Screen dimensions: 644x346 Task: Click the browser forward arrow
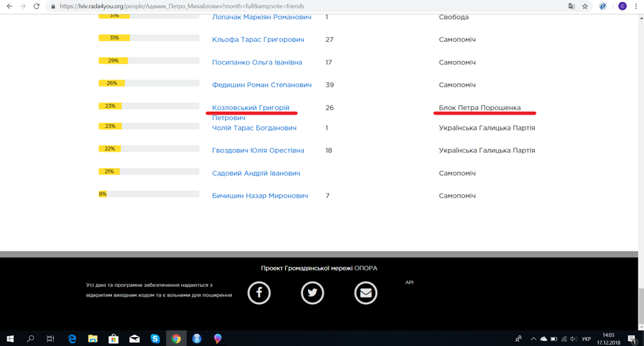click(x=23, y=6)
